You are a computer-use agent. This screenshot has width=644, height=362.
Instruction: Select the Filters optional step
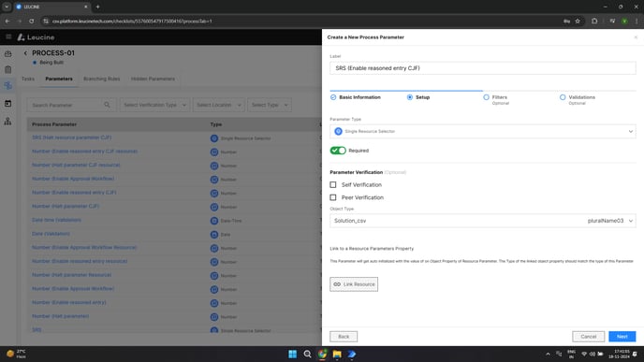[x=496, y=99]
